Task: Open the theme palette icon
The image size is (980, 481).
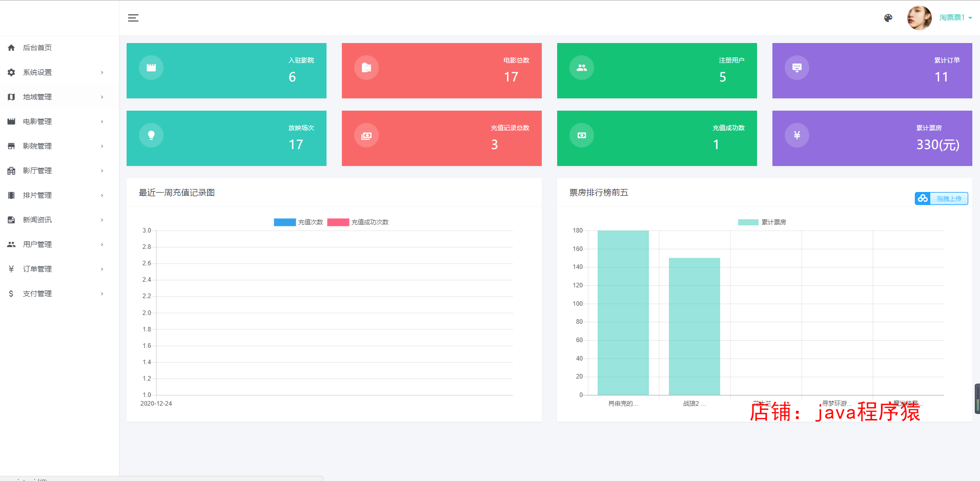Action: pyautogui.click(x=888, y=18)
